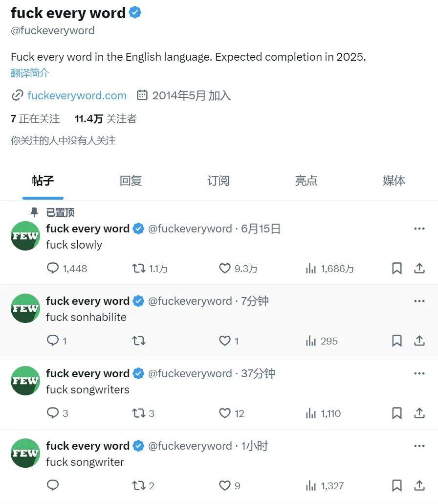Share the pinned 'fuck slowly' post
Image resolution: width=438 pixels, height=504 pixels.
tap(419, 268)
